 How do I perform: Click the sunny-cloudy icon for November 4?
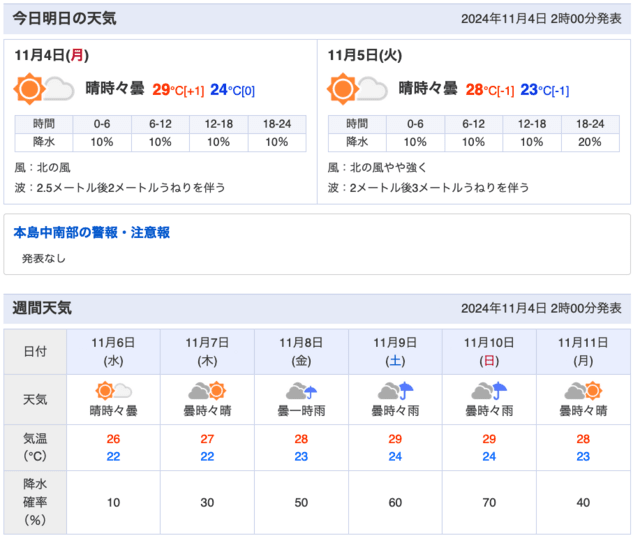pos(44,89)
